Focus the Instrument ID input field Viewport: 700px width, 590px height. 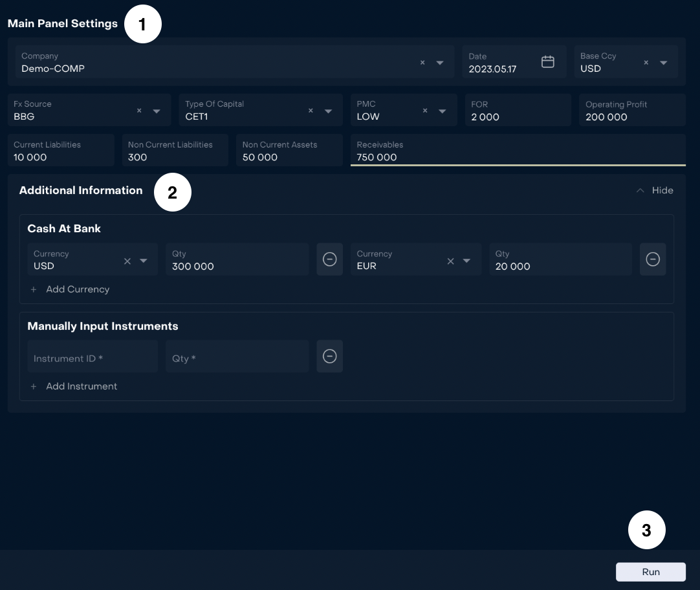tap(92, 358)
